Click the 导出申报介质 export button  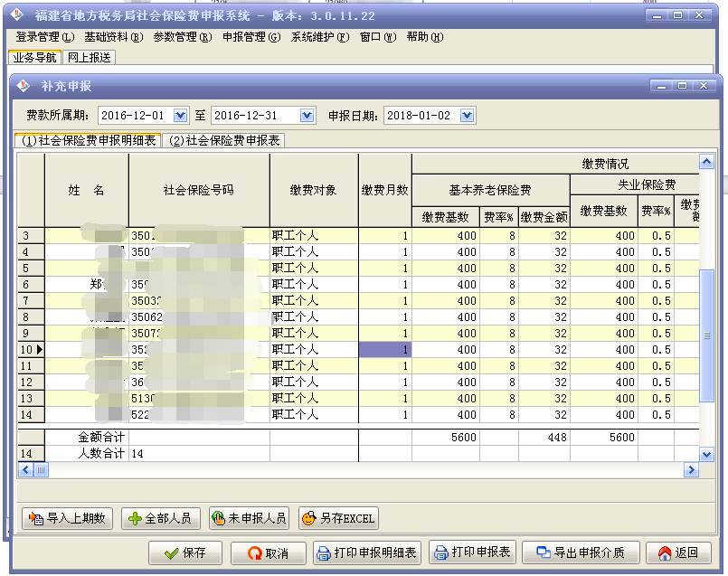coord(581,552)
